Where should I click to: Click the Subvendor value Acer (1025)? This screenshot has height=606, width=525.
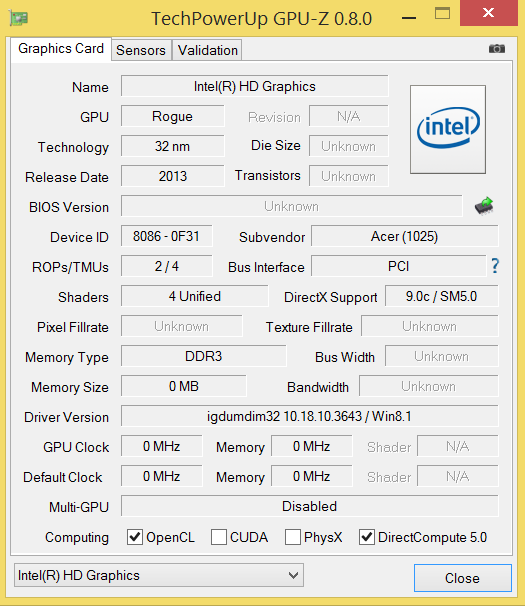405,236
